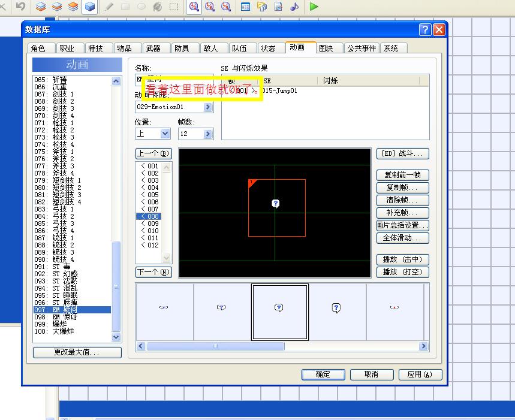Switch to the 武器 tab
The image size is (515, 420).
pyautogui.click(x=156, y=49)
